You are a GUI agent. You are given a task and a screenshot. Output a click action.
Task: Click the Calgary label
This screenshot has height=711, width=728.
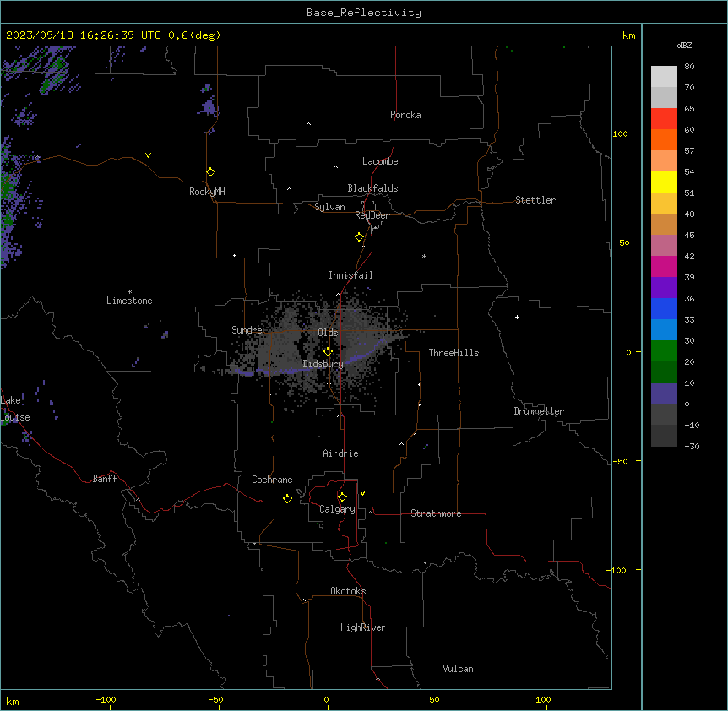pyautogui.click(x=337, y=509)
